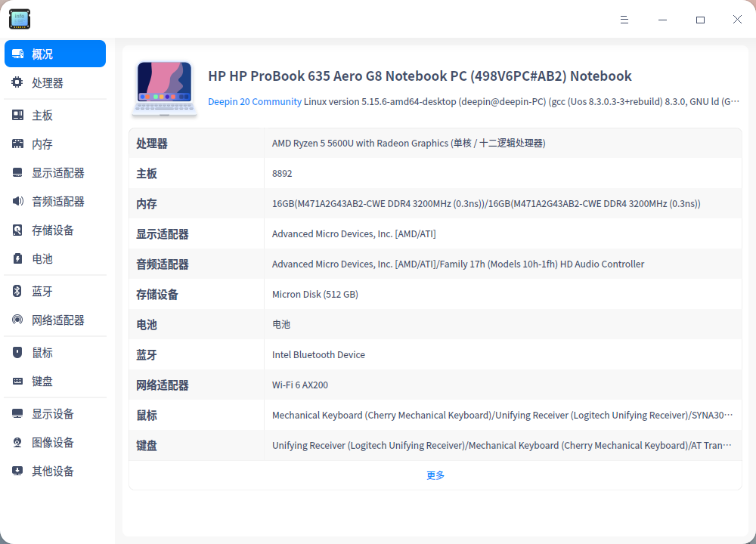The height and width of the screenshot is (544, 756).
Task: Click the 键盘 keyboard icon in sidebar
Action: coord(17,381)
